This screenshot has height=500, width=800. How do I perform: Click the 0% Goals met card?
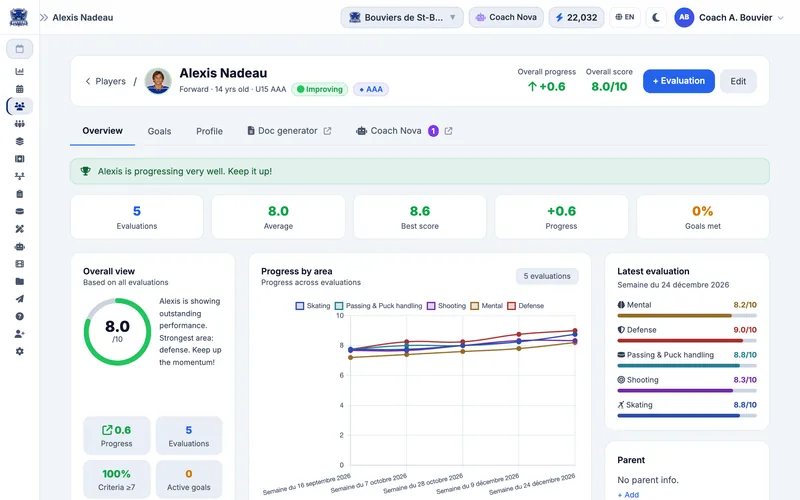point(703,217)
